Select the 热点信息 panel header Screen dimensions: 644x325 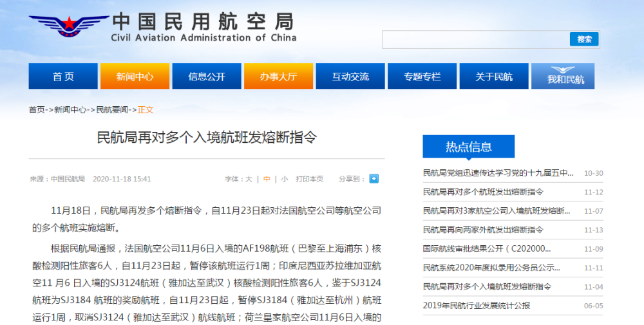pyautogui.click(x=468, y=147)
